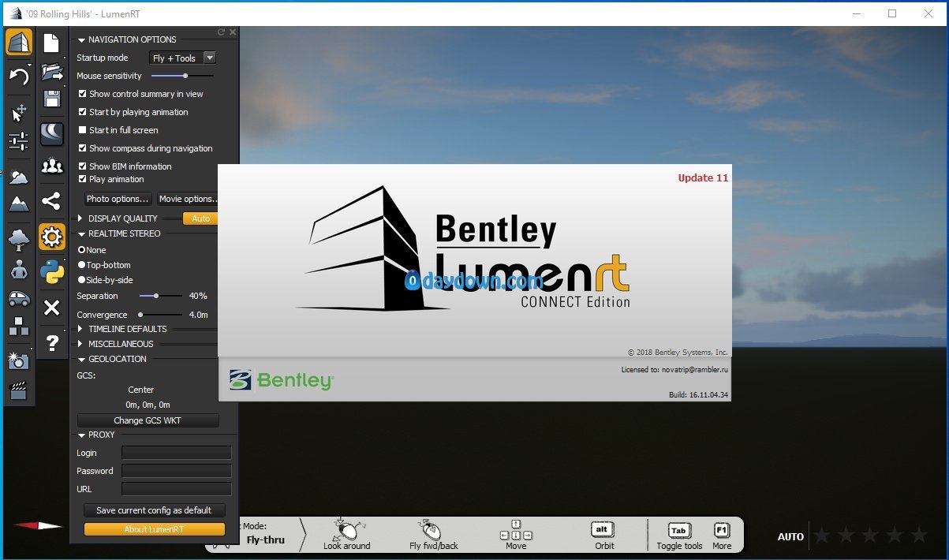
Task: Open the tree vegetation library
Action: (19, 238)
